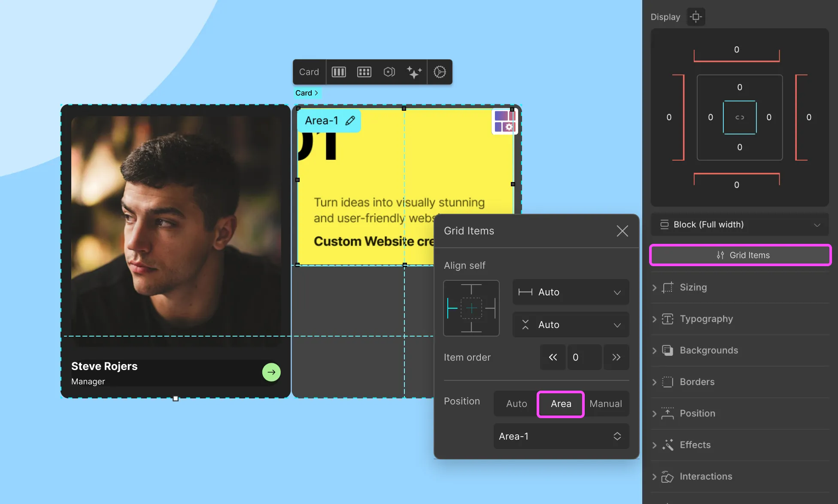Click the item order value field

pyautogui.click(x=584, y=357)
